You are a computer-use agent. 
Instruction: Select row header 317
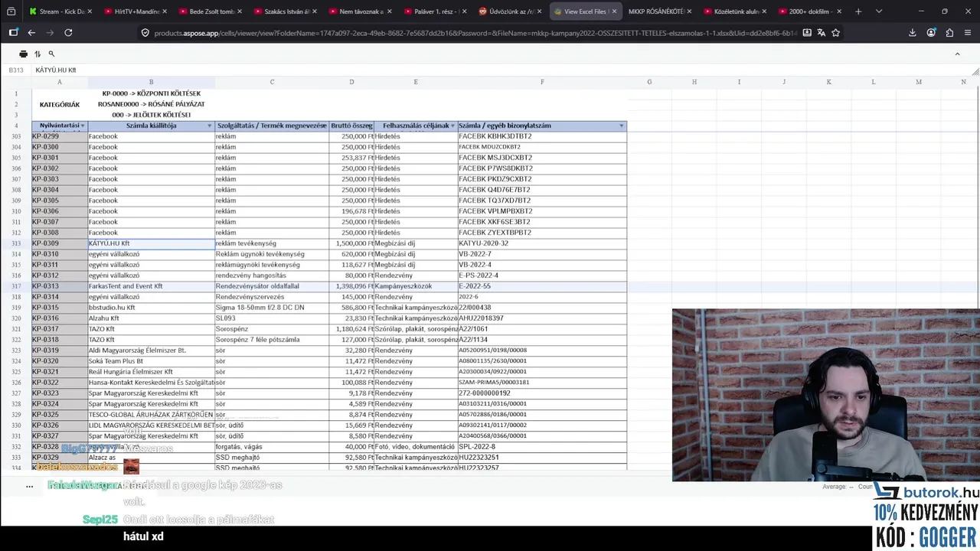[16, 286]
